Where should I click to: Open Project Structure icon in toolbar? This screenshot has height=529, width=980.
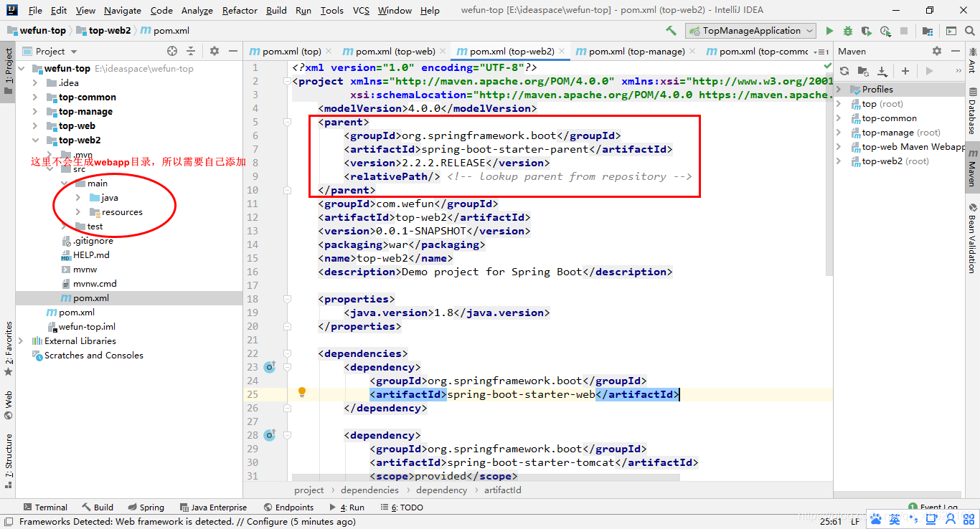click(928, 31)
